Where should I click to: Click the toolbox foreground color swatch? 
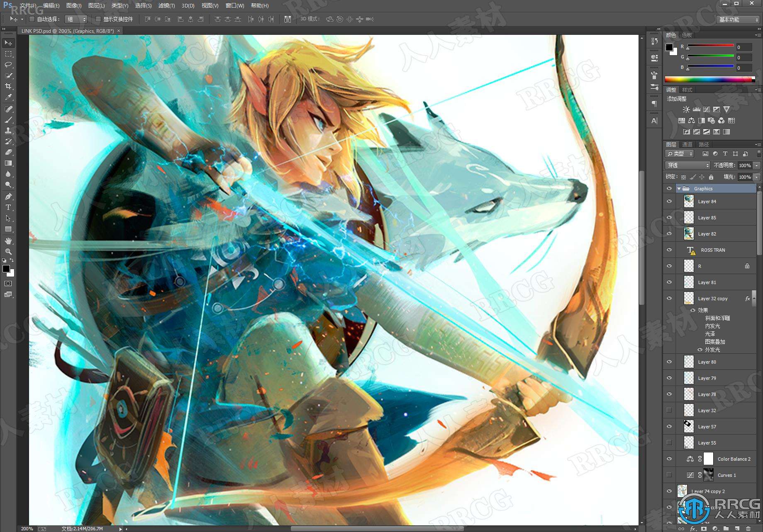(x=6, y=269)
